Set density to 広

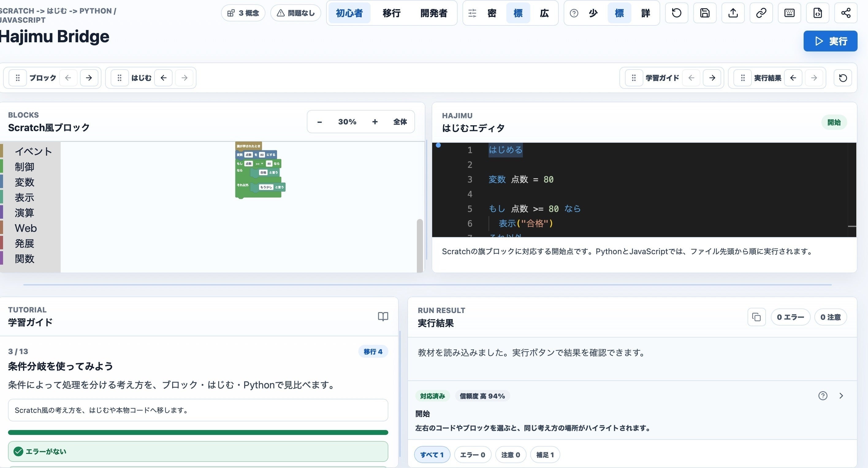544,13
